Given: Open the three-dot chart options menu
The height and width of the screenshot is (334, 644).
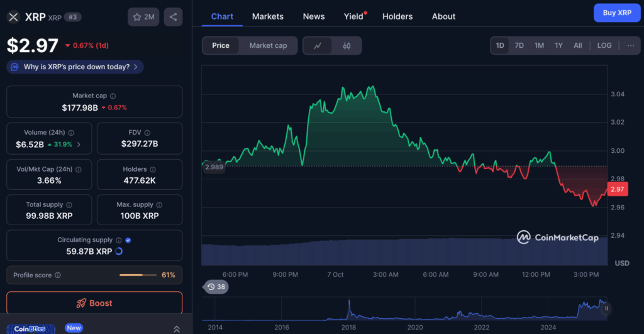Looking at the screenshot, I should [630, 45].
